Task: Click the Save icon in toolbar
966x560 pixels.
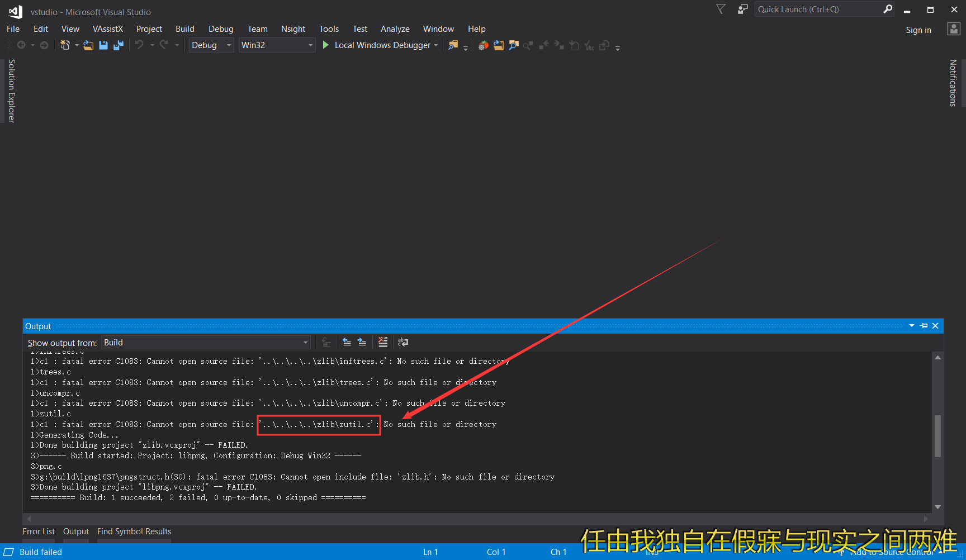Action: point(103,45)
